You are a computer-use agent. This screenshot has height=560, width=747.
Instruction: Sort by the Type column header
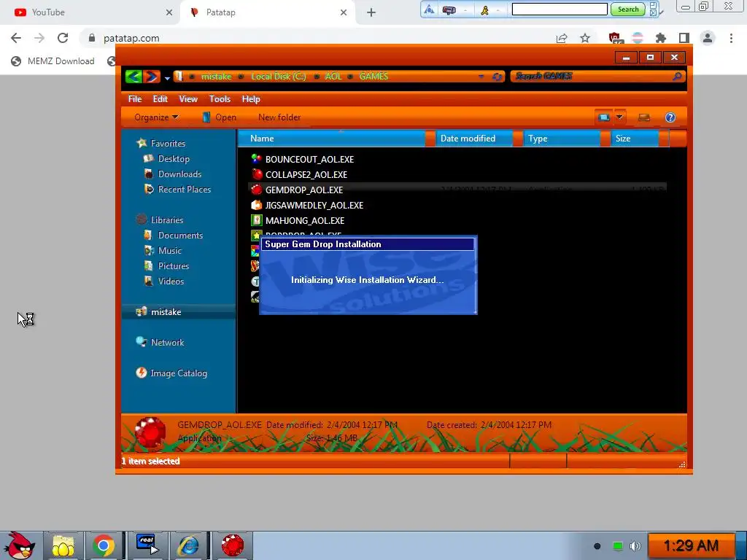561,139
